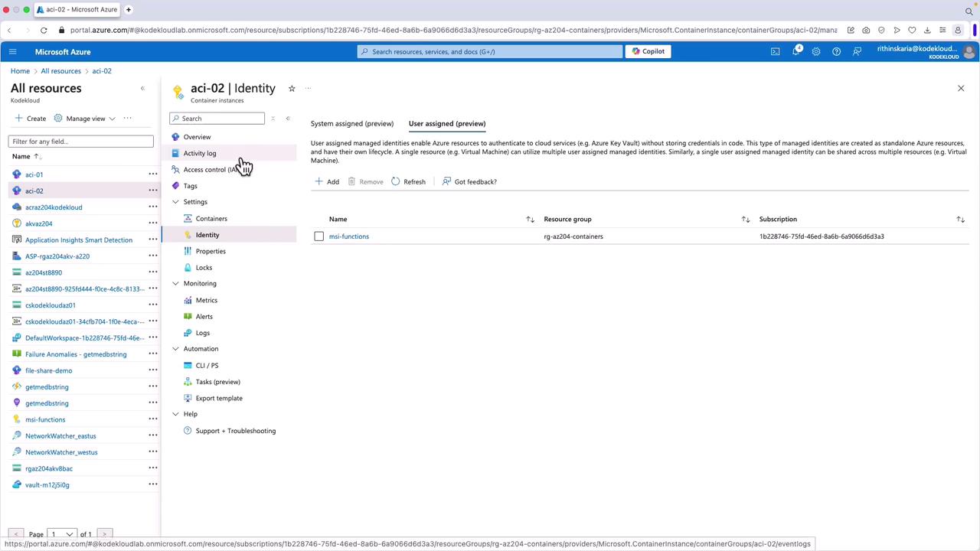
Task: Open Tasks (preview) under Automation
Action: pos(218,382)
